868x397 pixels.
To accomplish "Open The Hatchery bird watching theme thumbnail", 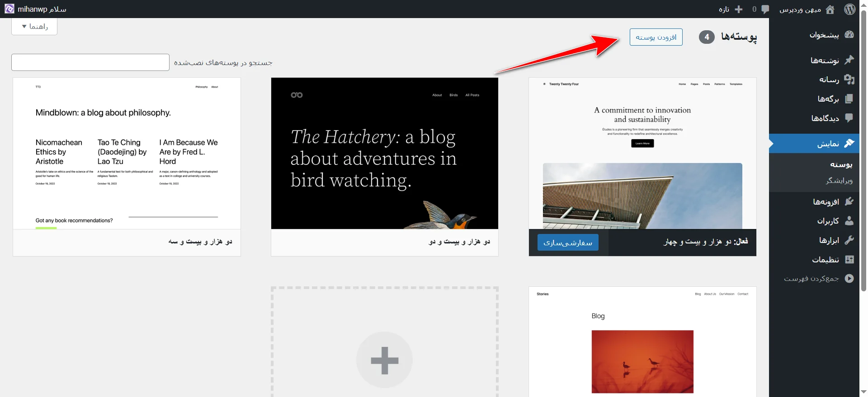I will coord(385,153).
